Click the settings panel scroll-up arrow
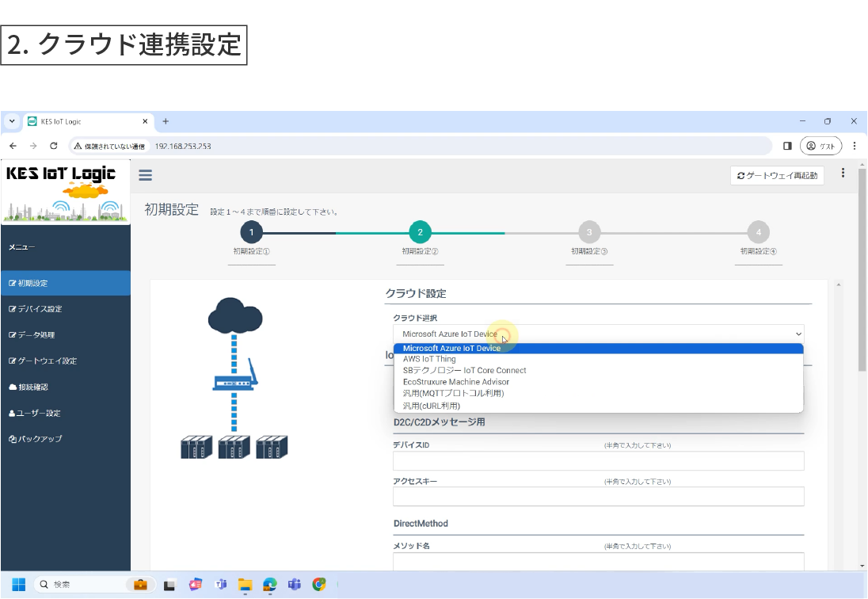Screen dimensions: 868x599 coord(838,284)
